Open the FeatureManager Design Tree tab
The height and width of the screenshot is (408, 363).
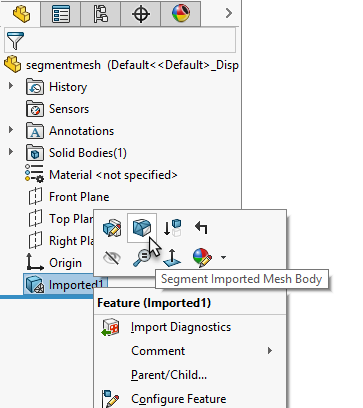[21, 14]
